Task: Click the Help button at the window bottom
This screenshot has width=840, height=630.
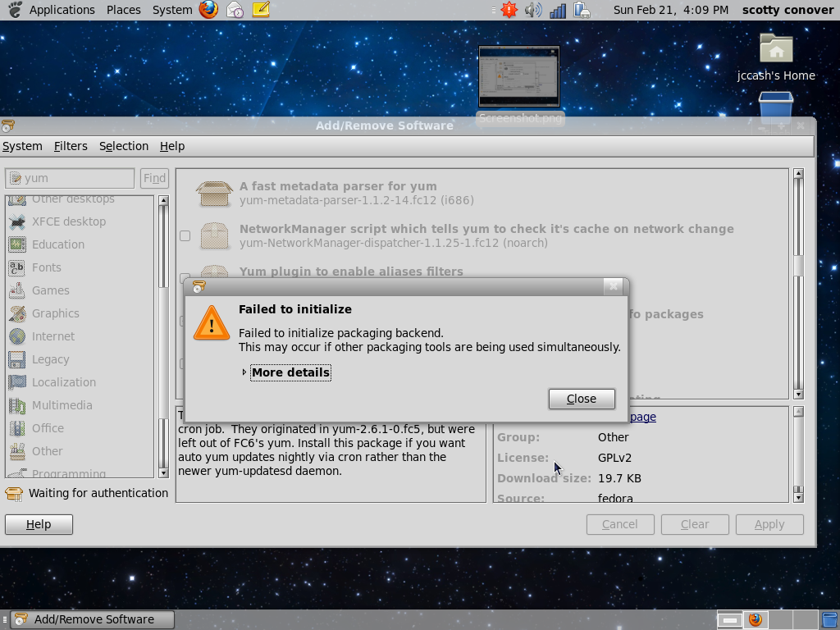Action: [39, 524]
